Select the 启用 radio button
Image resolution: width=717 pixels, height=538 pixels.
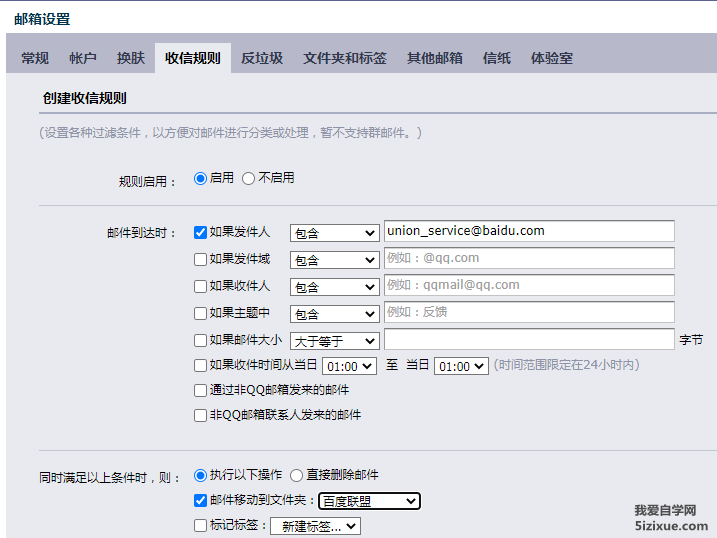pyautogui.click(x=200, y=178)
